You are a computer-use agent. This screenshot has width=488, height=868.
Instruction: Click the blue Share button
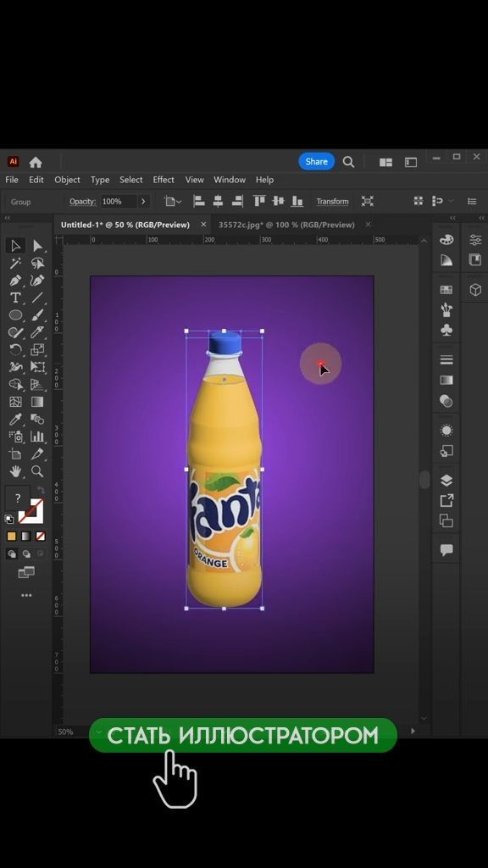(317, 162)
